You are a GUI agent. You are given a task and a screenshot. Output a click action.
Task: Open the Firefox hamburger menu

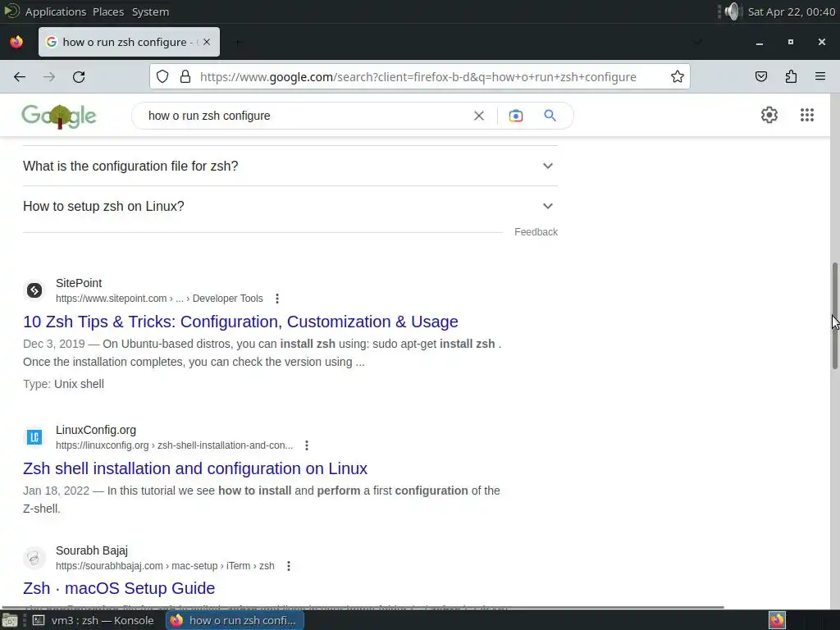coord(820,76)
